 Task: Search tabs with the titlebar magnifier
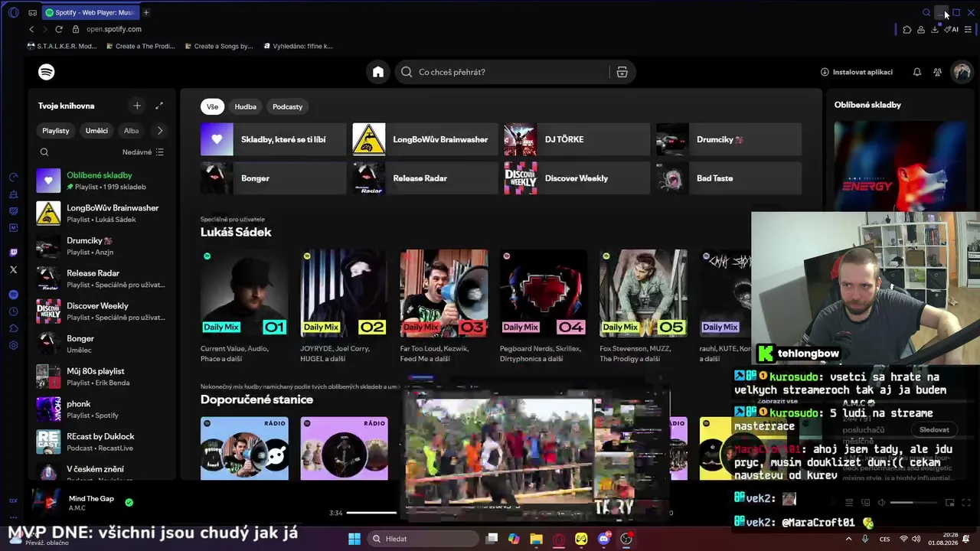926,12
